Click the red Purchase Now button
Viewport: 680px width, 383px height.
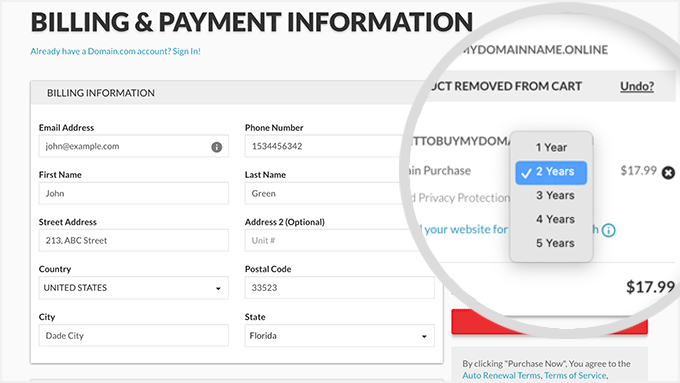[x=549, y=322]
